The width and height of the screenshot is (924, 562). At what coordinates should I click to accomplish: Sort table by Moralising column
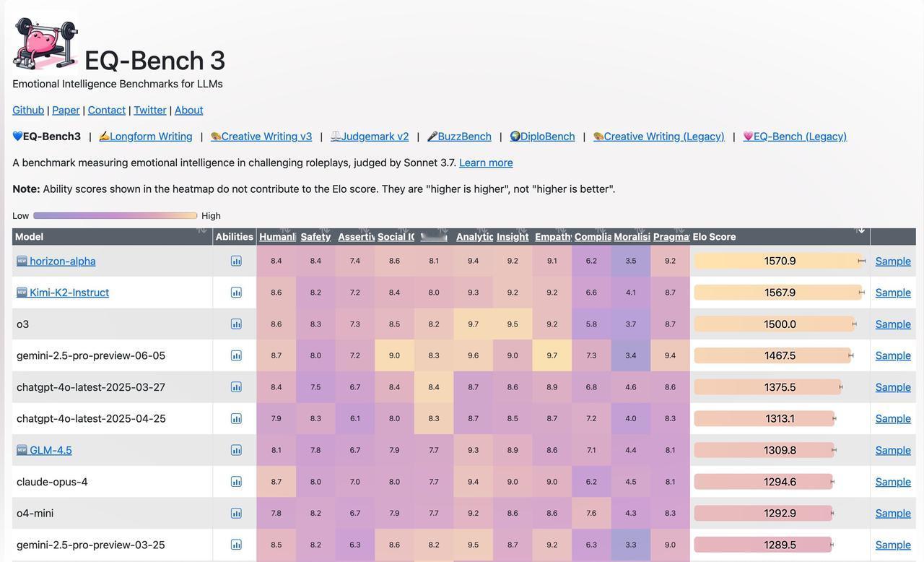[x=631, y=237]
